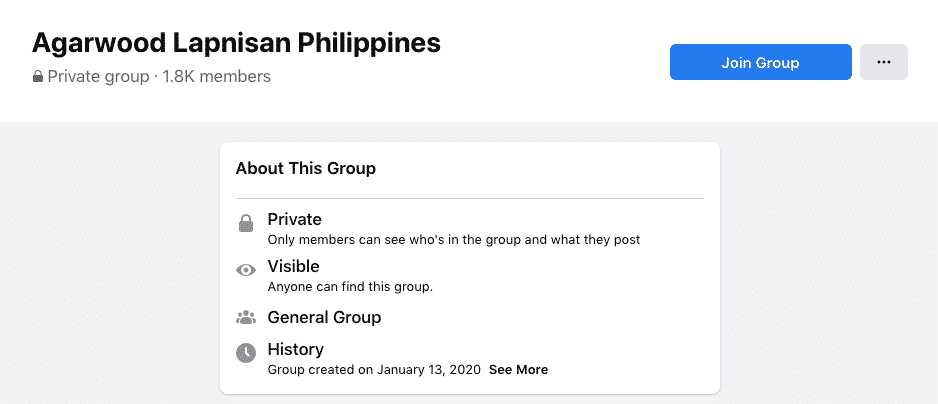Click the people icon beside General Group
The height and width of the screenshot is (404, 938).
[x=245, y=318]
